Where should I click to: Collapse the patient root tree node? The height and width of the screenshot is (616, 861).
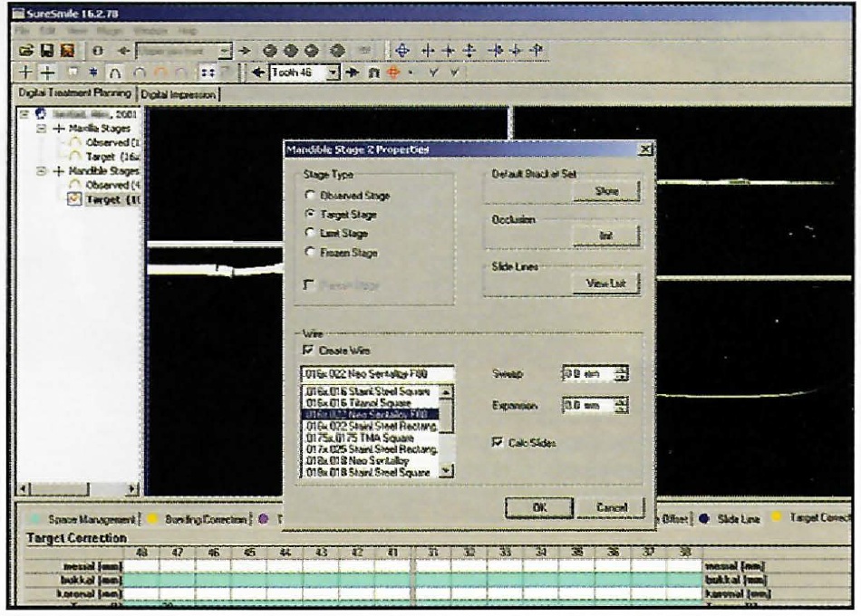click(x=24, y=114)
